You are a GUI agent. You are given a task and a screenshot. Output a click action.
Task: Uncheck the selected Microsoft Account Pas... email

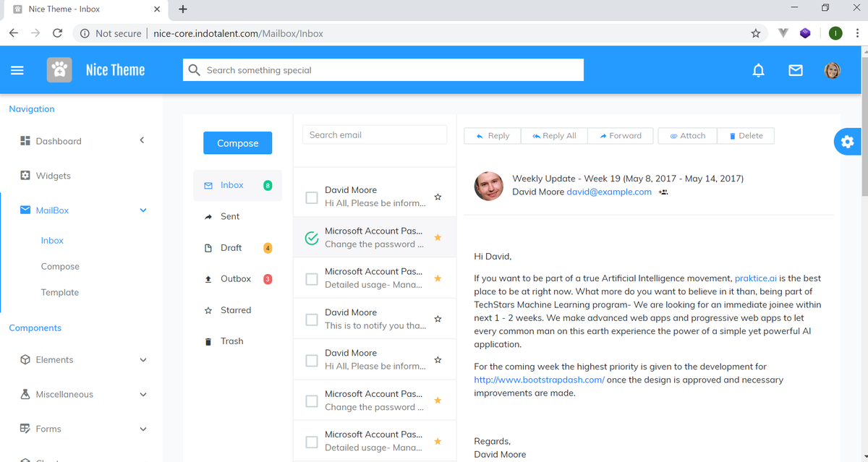point(312,237)
